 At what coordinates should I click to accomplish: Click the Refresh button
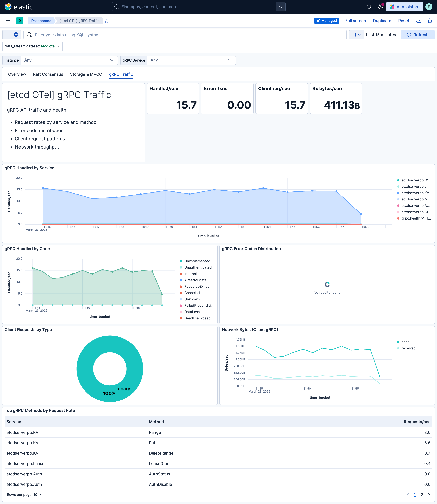click(x=417, y=35)
